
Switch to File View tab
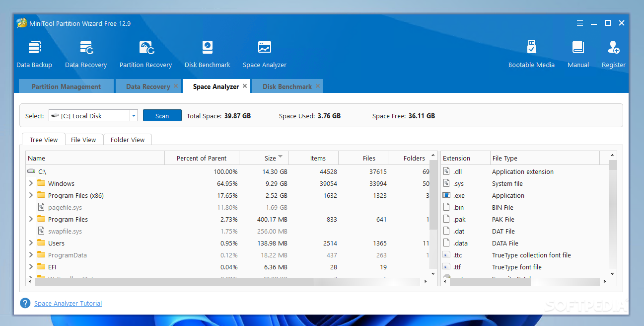[83, 140]
